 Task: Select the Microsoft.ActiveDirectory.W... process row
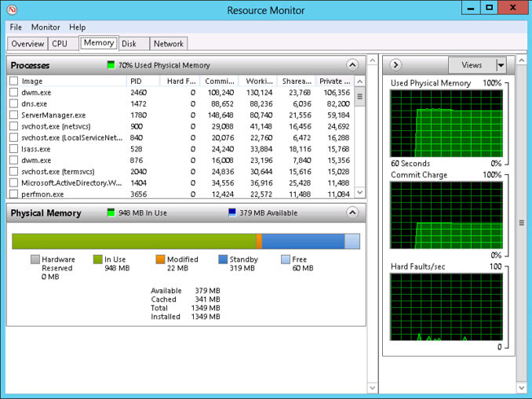coord(180,183)
